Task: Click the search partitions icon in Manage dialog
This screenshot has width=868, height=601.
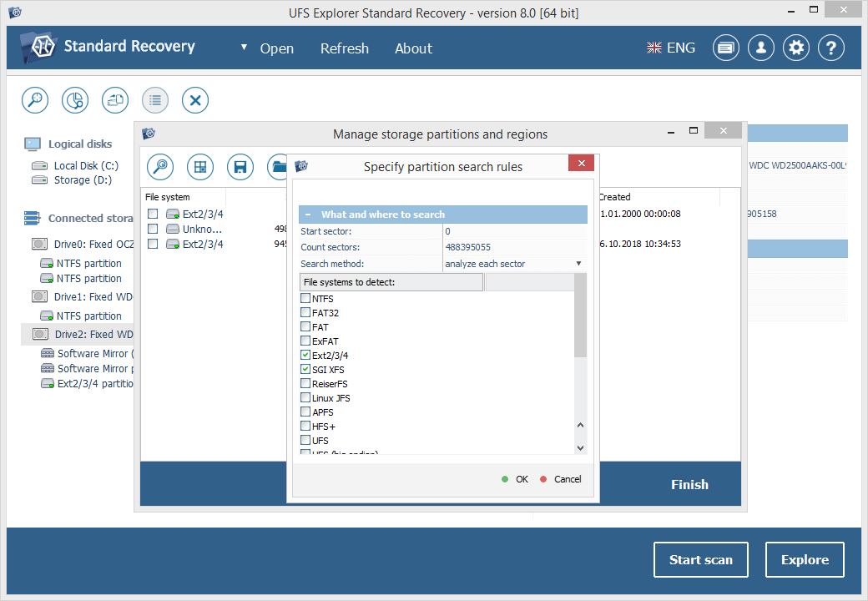Action: coord(160,167)
